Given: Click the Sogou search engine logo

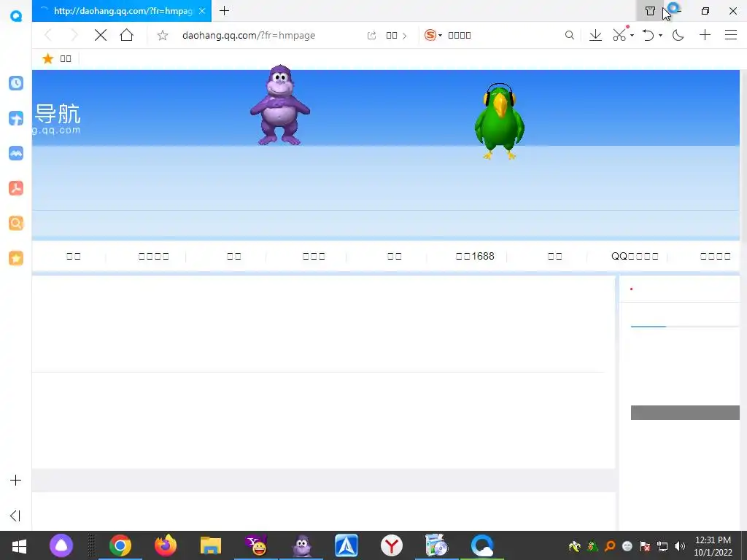Looking at the screenshot, I should (x=430, y=35).
